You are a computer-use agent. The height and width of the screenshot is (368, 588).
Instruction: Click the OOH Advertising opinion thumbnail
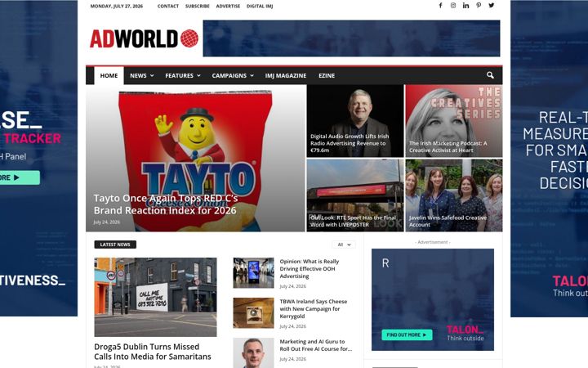point(253,272)
